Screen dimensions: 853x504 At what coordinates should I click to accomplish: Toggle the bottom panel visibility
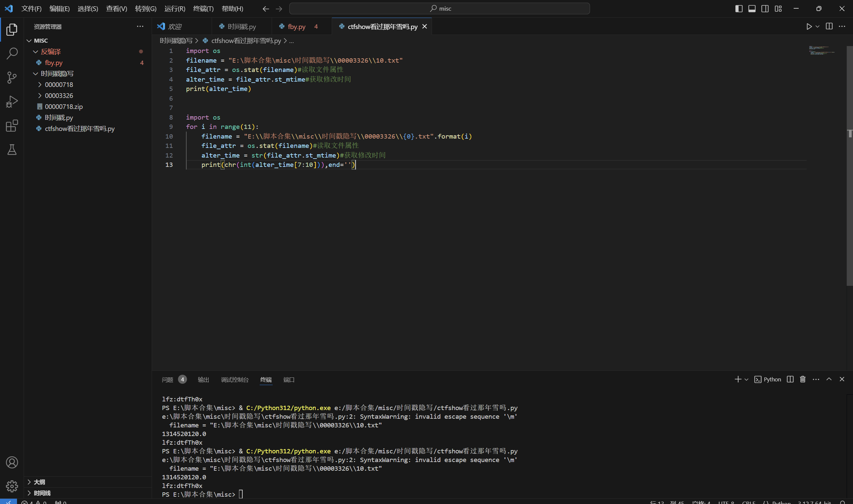[752, 9]
